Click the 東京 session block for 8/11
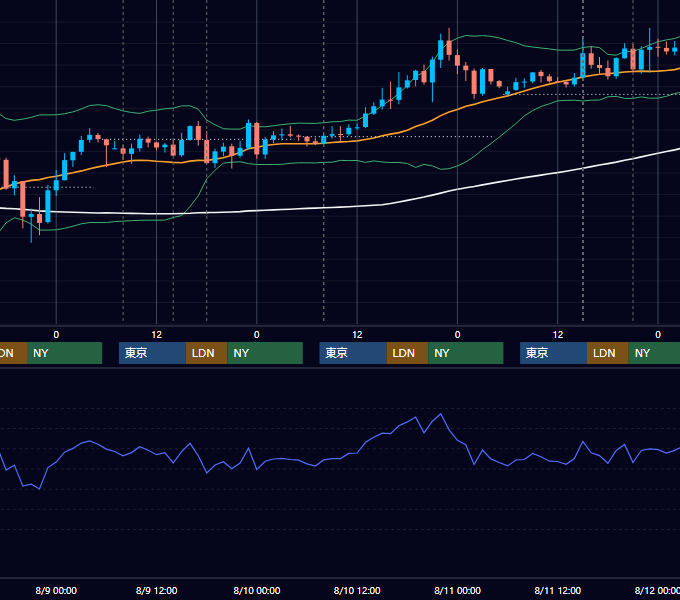This screenshot has width=680, height=600. coord(553,353)
